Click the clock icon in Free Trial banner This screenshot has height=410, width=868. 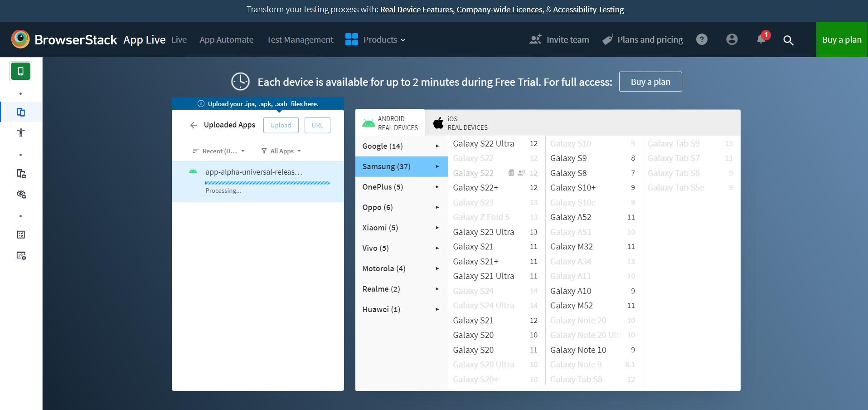240,82
